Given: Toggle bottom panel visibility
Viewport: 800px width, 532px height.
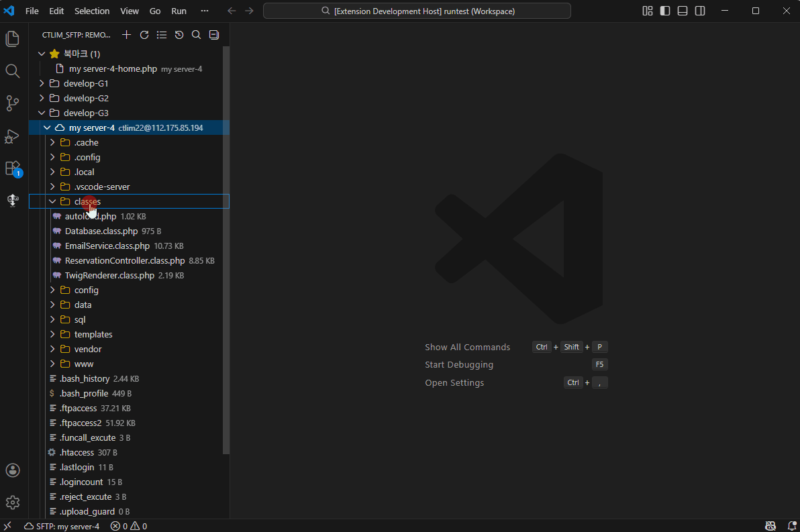Looking at the screenshot, I should (683, 11).
